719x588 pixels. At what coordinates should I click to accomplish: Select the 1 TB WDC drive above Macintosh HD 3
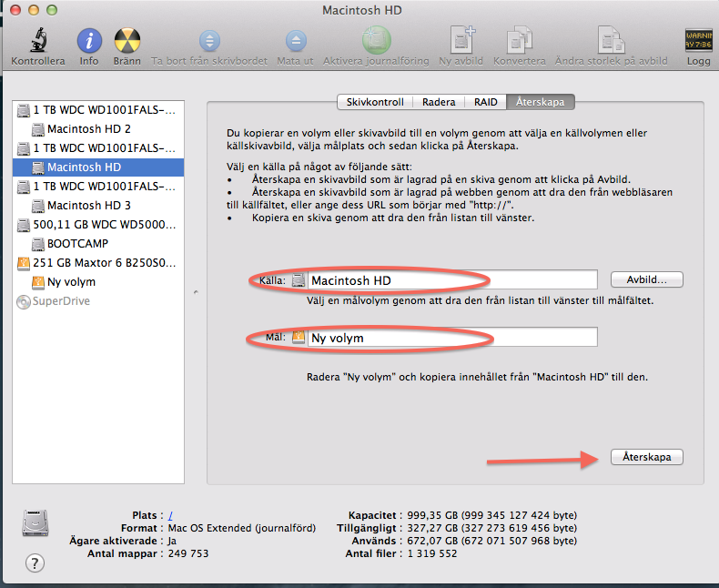tap(98, 187)
